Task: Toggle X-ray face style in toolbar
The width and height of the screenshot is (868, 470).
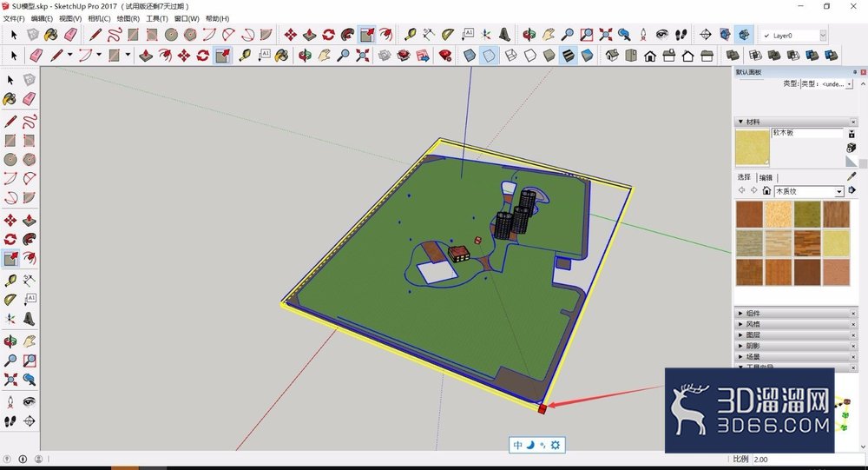Action: (x=470, y=56)
